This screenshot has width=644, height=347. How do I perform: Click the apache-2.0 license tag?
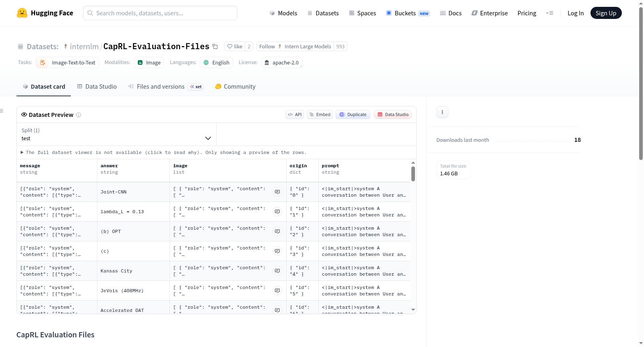282,62
